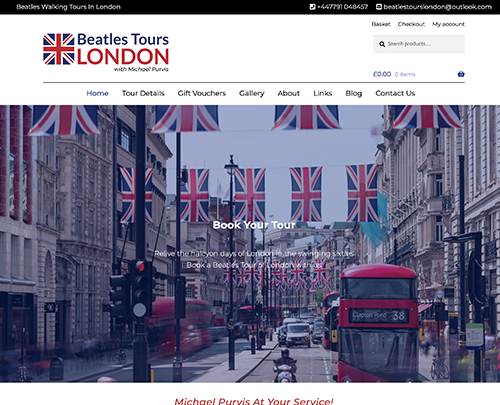Open the My account link
This screenshot has width=500, height=405.
448,24
